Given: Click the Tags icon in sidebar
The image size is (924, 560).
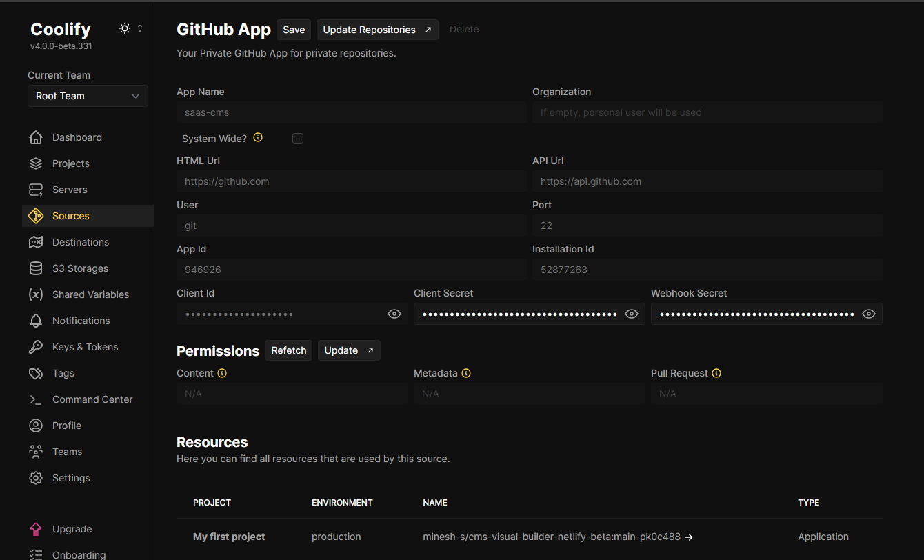Looking at the screenshot, I should 36,373.
